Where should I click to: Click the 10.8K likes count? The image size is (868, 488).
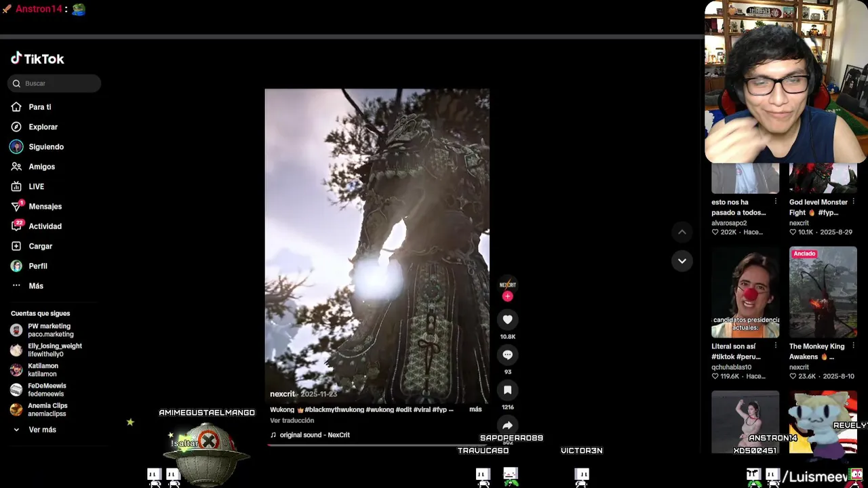[507, 337]
